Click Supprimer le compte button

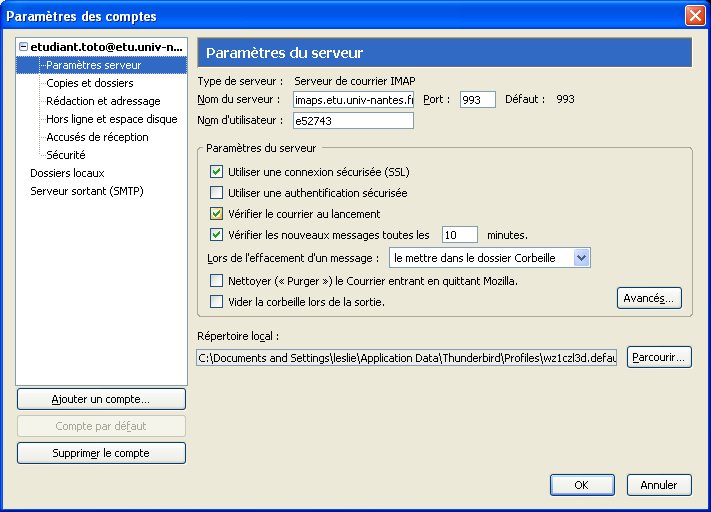101,453
